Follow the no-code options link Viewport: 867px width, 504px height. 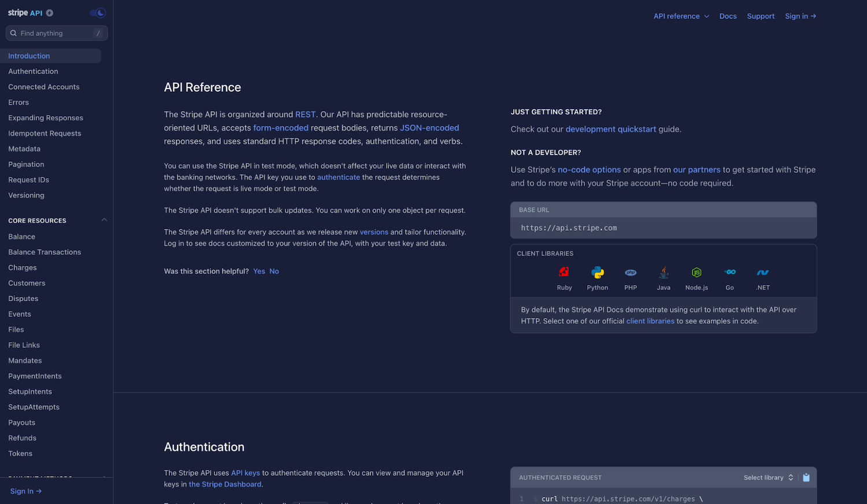pos(589,169)
